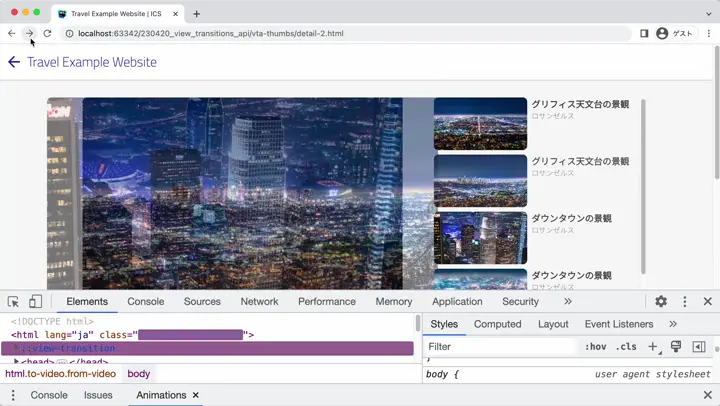Switch drawer to Console tab

tap(49, 395)
